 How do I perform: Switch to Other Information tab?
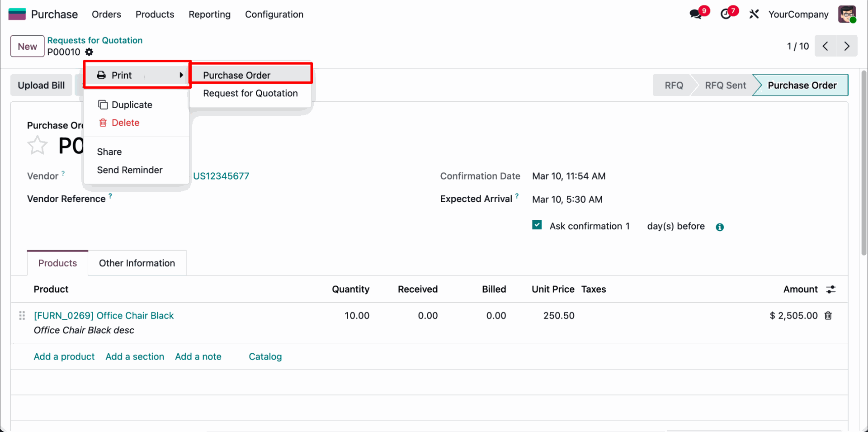[x=137, y=263]
